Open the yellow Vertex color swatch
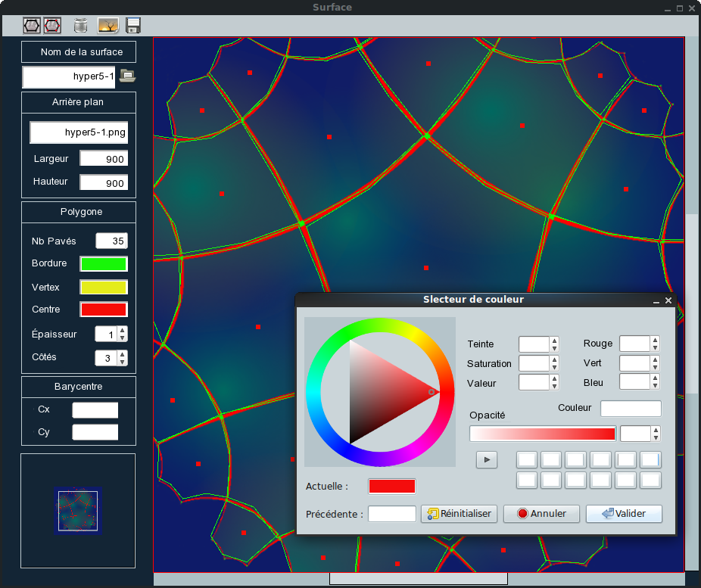Viewport: 701px width, 588px height. (104, 288)
